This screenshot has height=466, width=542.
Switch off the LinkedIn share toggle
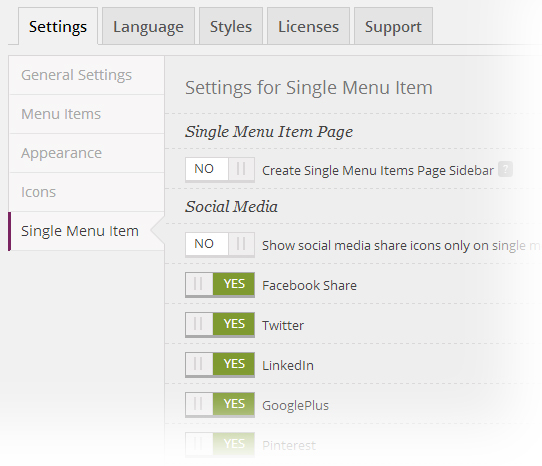(x=220, y=364)
